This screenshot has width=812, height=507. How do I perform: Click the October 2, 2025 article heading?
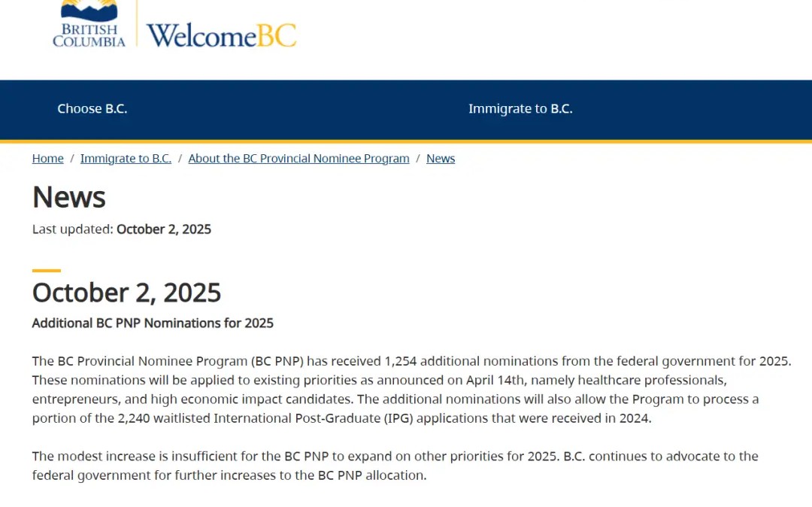[126, 293]
